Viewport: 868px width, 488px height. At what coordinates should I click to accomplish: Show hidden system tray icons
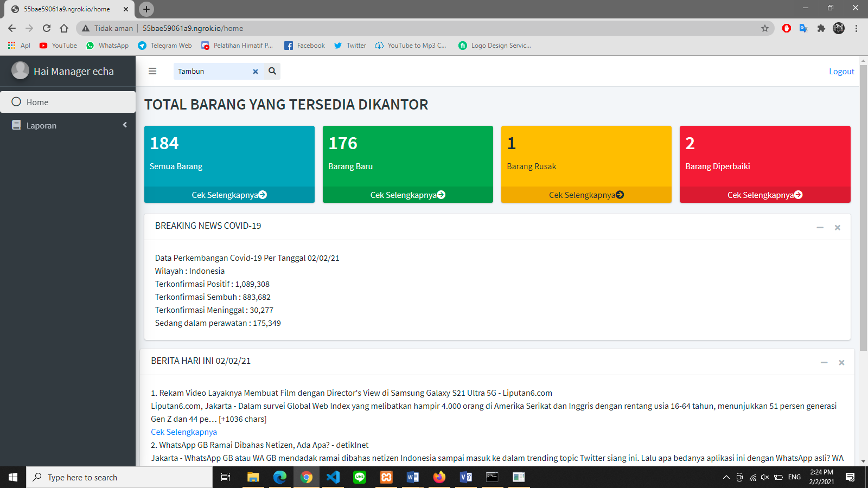726,477
